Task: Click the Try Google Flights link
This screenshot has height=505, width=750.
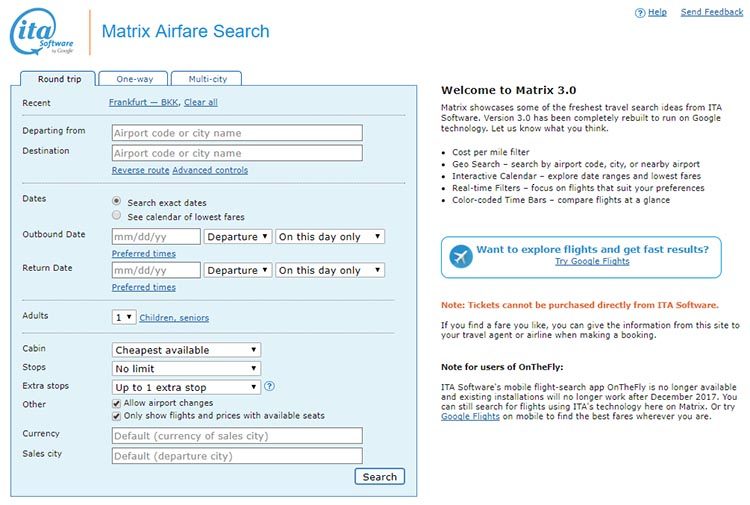Action: tap(592, 262)
